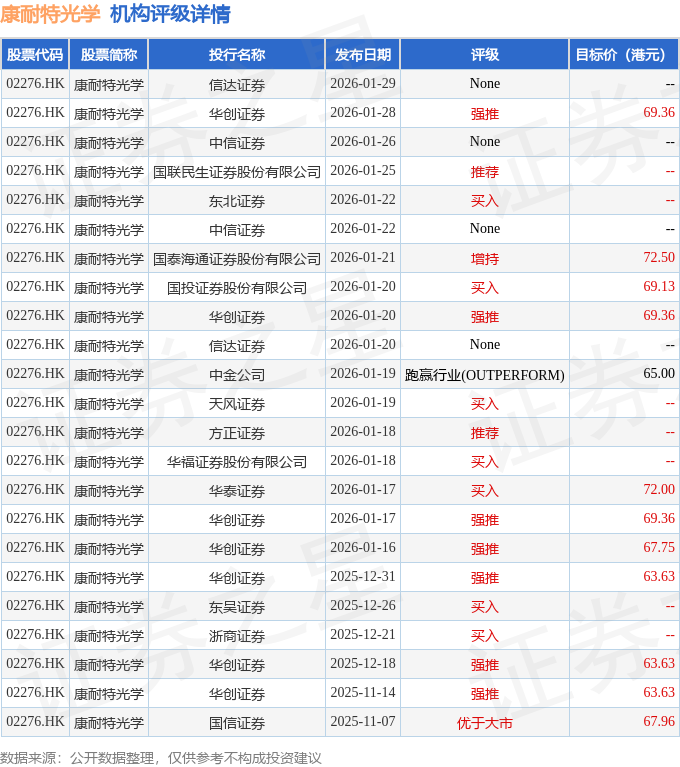Click the 股票代码 column header
The height and width of the screenshot is (767, 680).
[35, 55]
